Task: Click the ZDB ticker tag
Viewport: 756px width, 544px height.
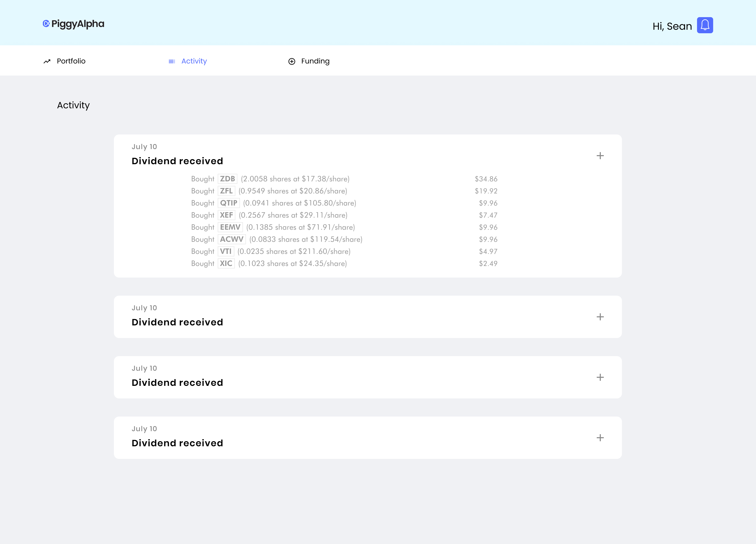Action: point(227,179)
